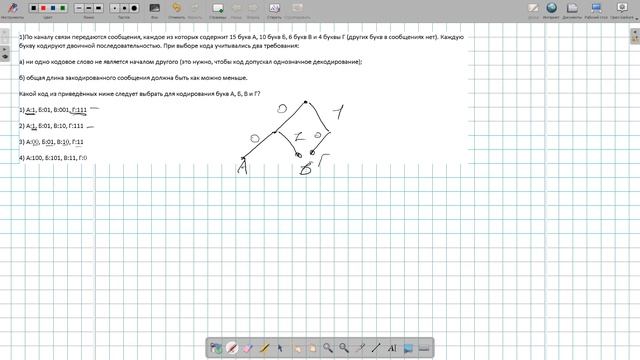Viewport: 640px width, 360px height.
Task: Select the AI text tool
Action: [x=392, y=348]
